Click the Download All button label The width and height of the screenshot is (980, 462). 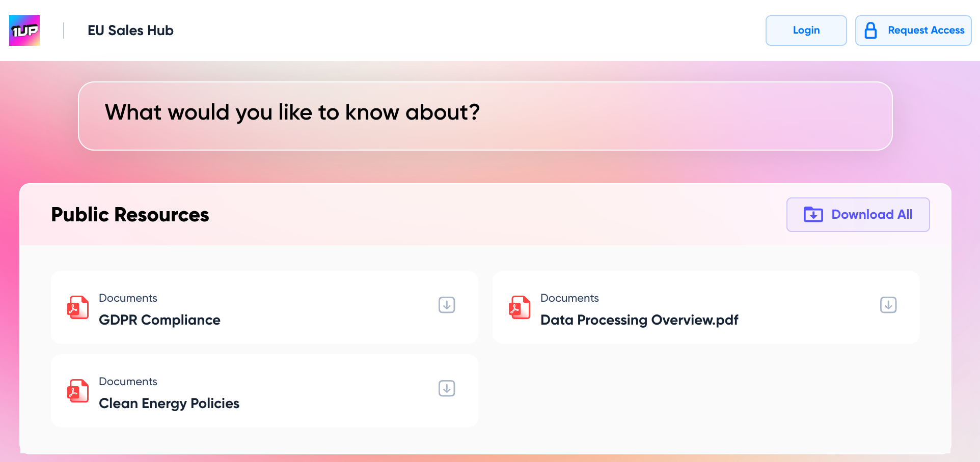point(872,215)
